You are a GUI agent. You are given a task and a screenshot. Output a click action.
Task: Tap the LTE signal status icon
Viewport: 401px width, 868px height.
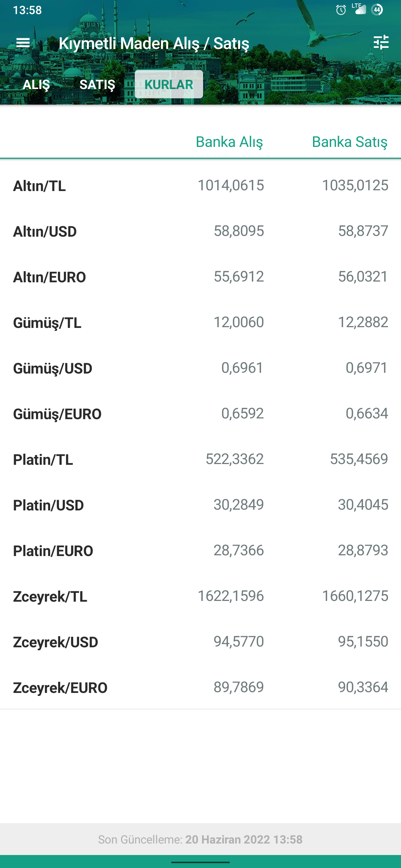(359, 9)
